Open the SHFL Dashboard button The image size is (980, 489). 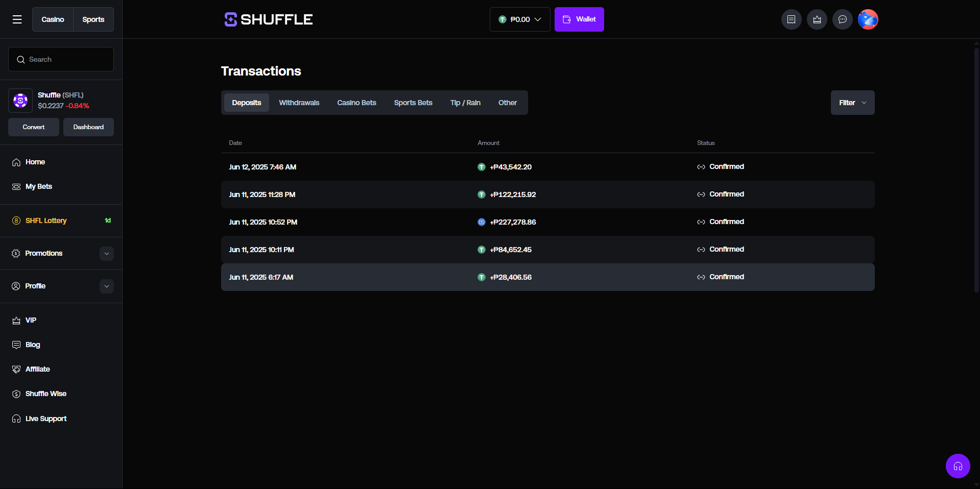pyautogui.click(x=88, y=127)
